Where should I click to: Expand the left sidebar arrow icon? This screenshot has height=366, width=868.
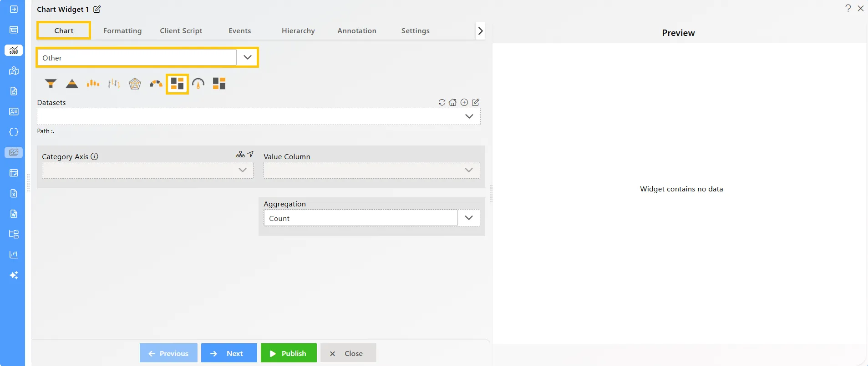(14, 9)
